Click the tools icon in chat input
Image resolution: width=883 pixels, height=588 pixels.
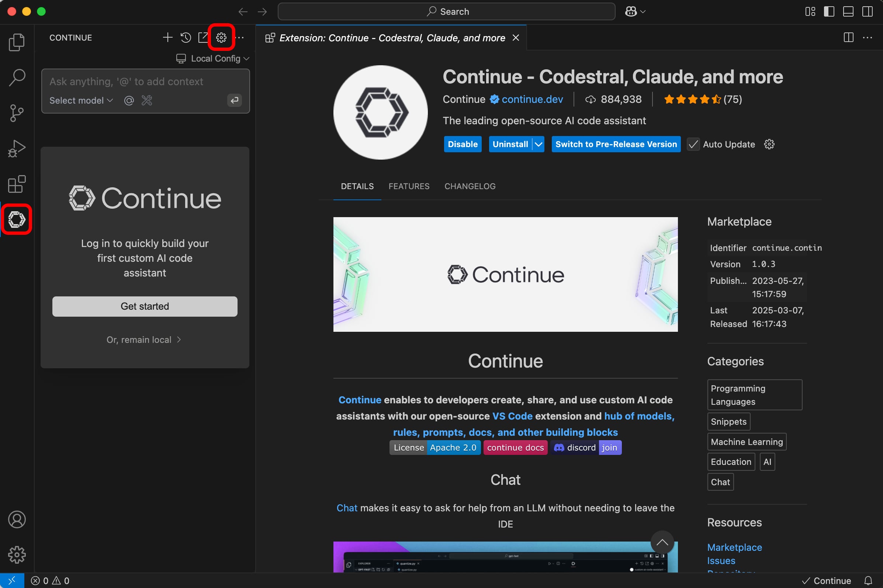tap(147, 101)
